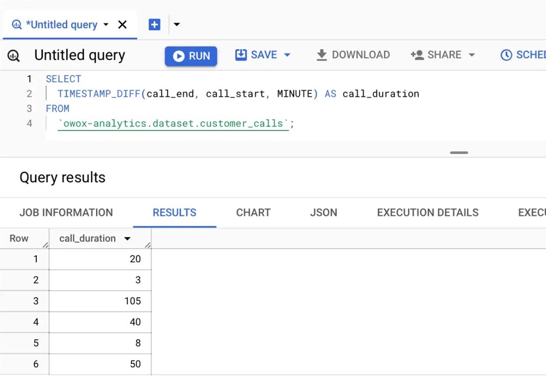The image size is (546, 392).
Task: Click the Save disk icon
Action: tap(241, 55)
